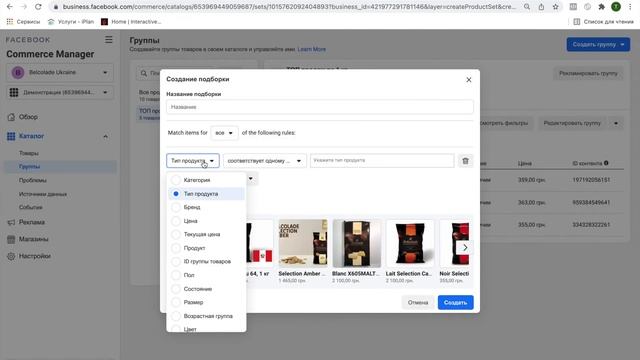Screen dimensions: 640x360
Task: Select the Категория radio option
Action: [176, 180]
